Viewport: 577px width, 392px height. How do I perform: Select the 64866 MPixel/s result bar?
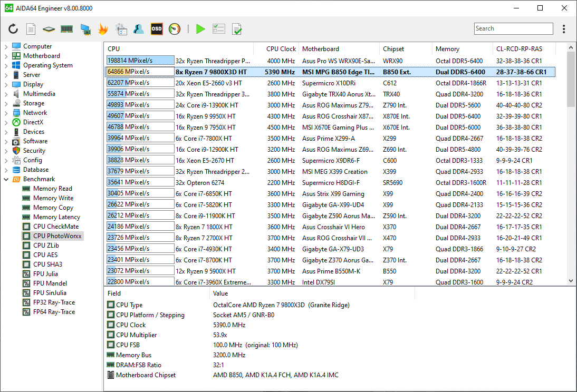[140, 72]
